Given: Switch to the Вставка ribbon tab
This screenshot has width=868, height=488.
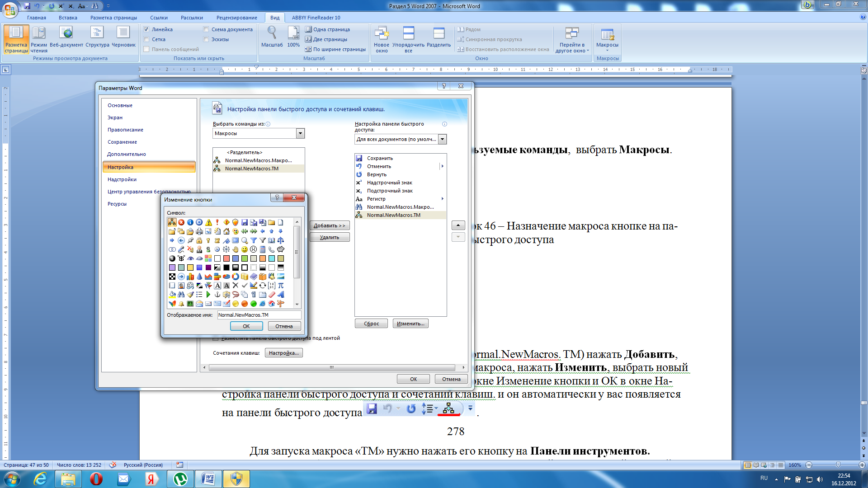Looking at the screenshot, I should (68, 18).
